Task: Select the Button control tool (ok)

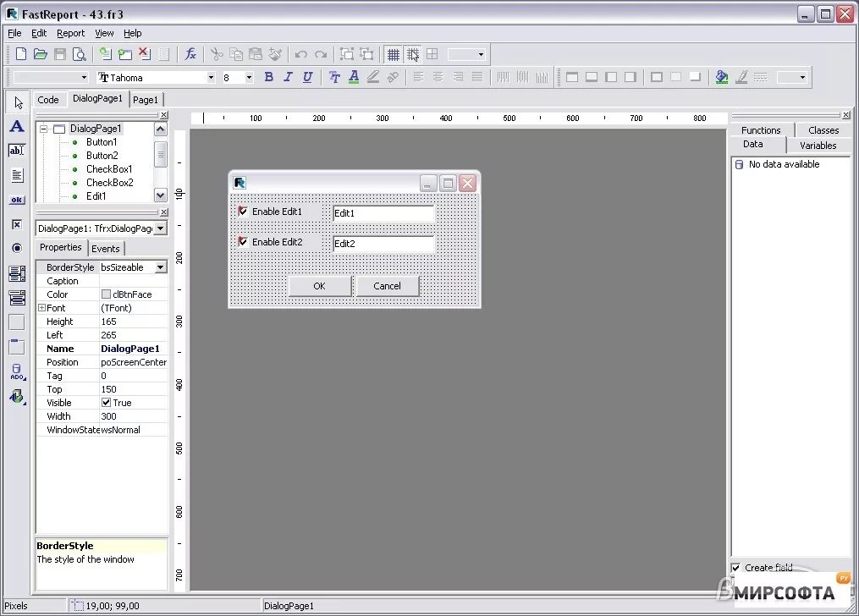Action: (17, 200)
